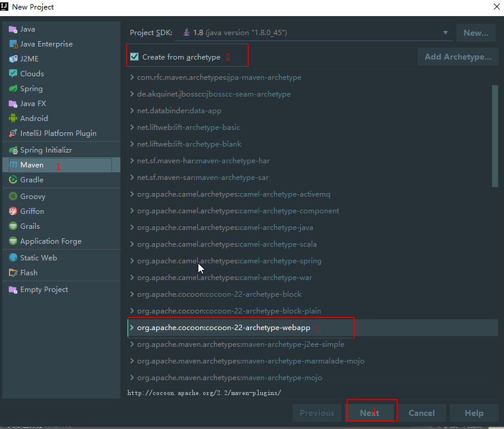Click the Next button

click(369, 413)
